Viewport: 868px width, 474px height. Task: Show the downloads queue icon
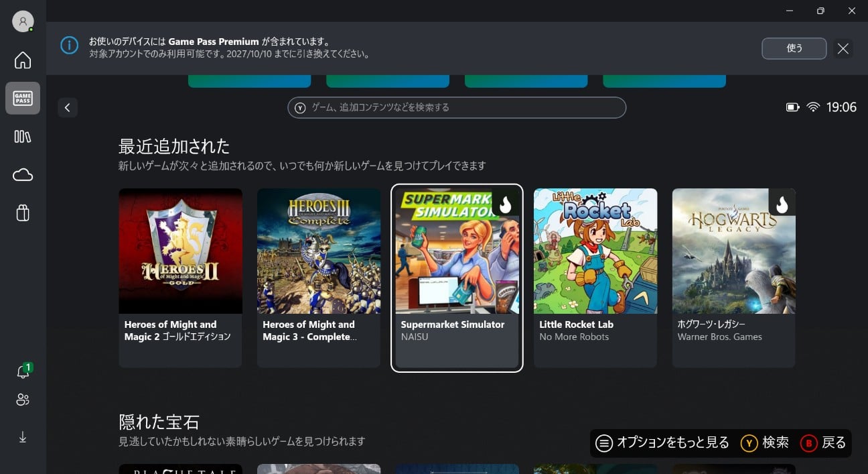click(x=23, y=437)
